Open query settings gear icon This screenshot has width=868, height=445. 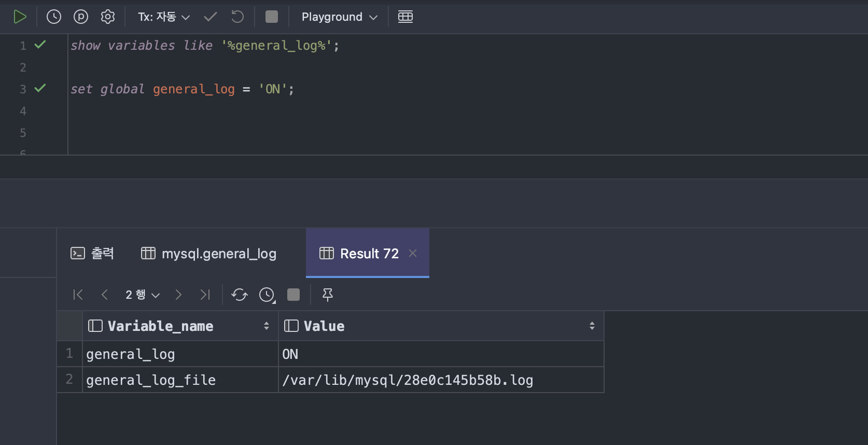(108, 17)
